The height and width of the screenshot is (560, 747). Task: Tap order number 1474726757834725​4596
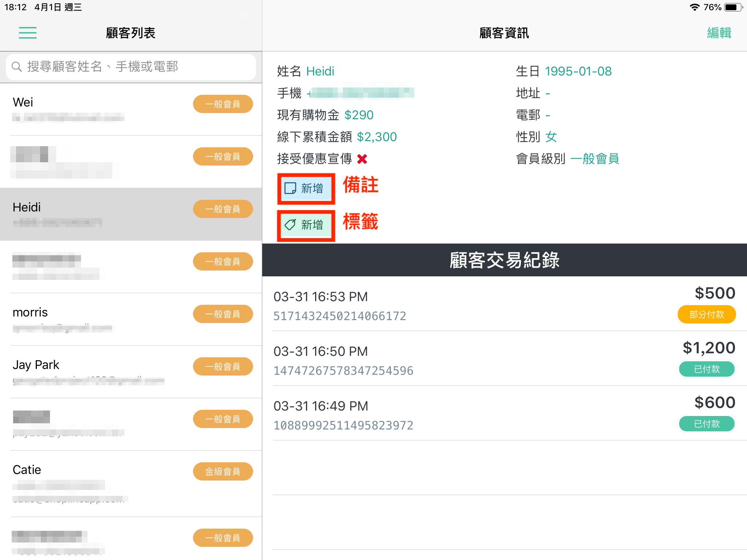coord(343,371)
